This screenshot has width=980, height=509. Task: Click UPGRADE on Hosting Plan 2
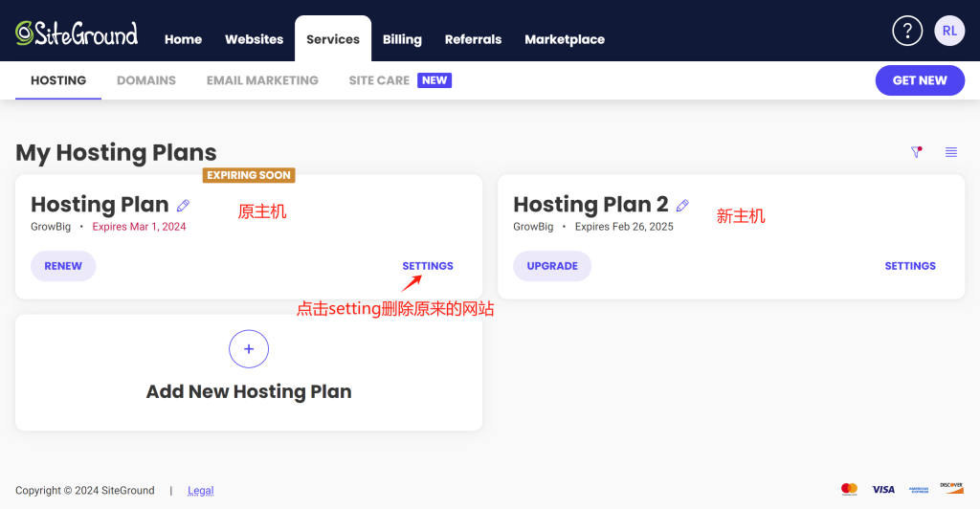tap(552, 266)
